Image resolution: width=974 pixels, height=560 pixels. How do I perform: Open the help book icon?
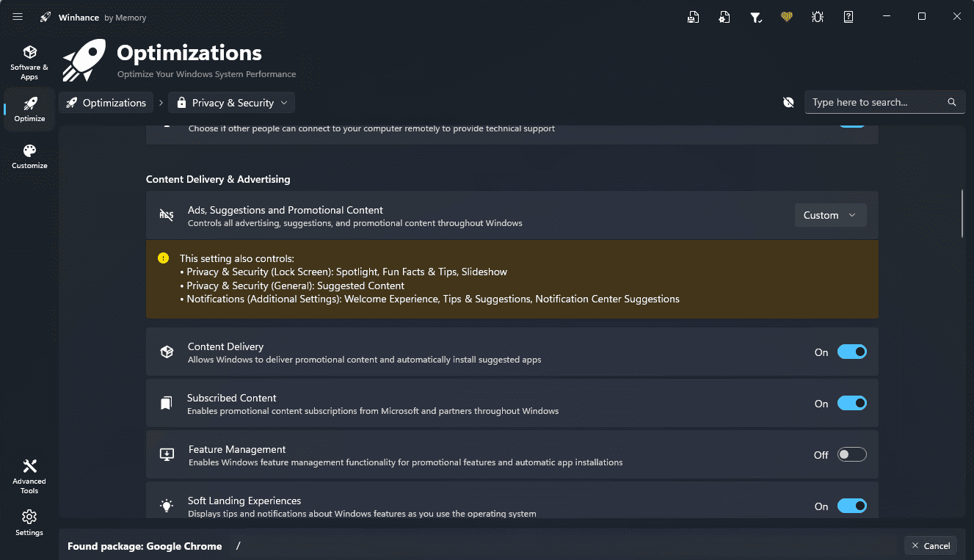click(x=848, y=17)
